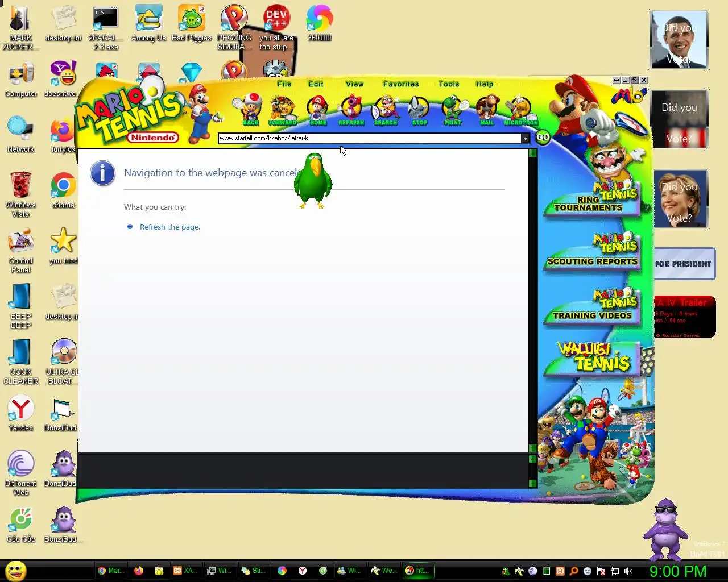Viewport: 728px width, 582px height.
Task: Click the 'Refresh the page.' link
Action: point(170,227)
